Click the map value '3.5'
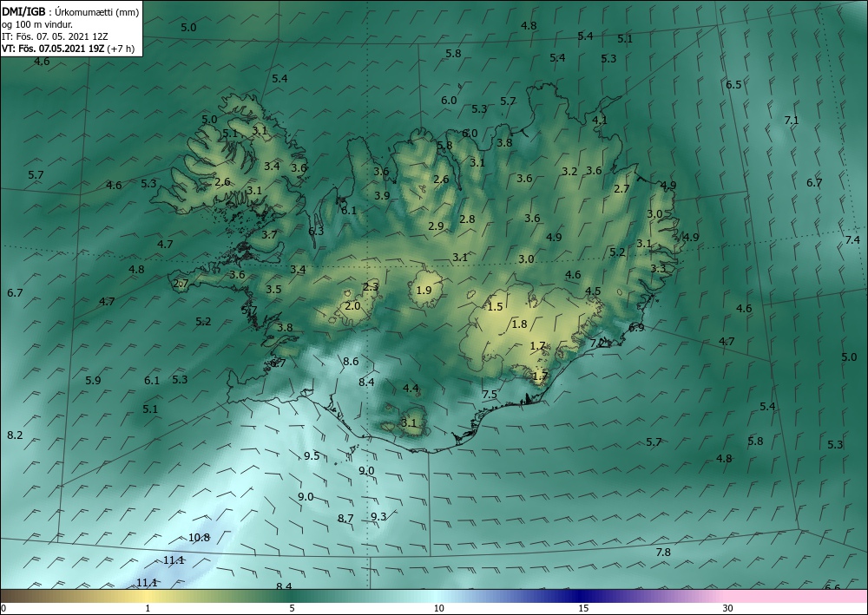 point(273,289)
